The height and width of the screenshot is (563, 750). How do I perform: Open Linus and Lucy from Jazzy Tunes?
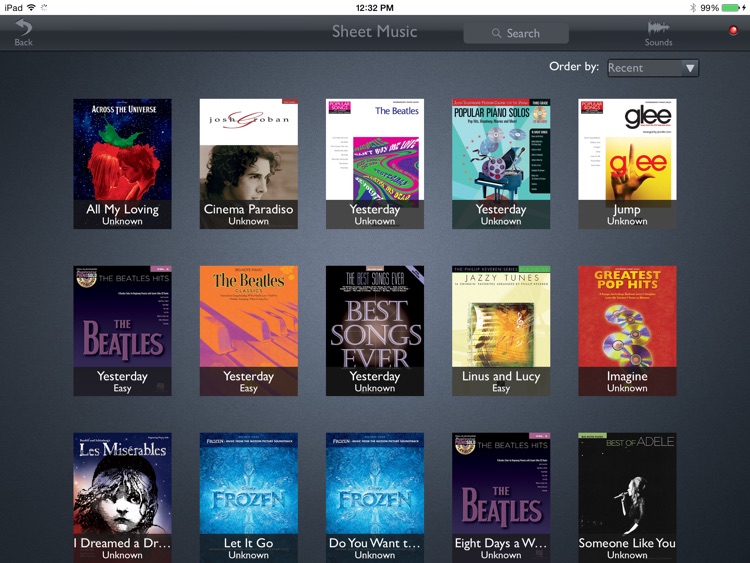point(501,331)
